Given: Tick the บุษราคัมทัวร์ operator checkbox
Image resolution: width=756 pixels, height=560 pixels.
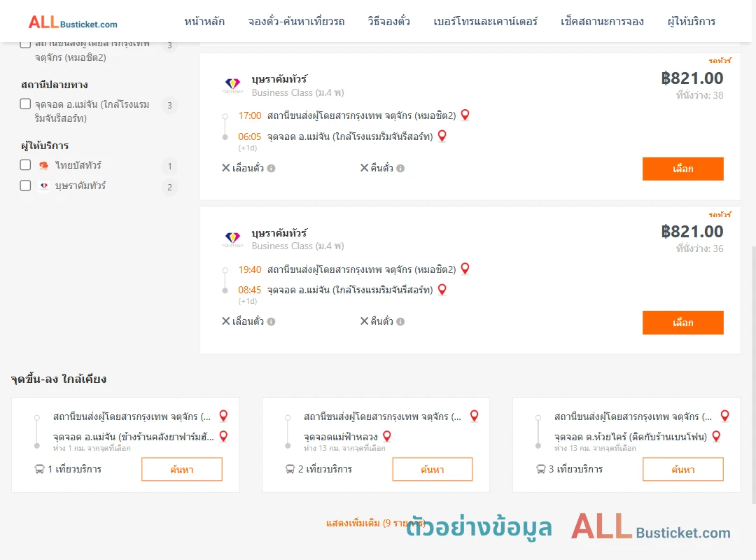Looking at the screenshot, I should point(26,185).
